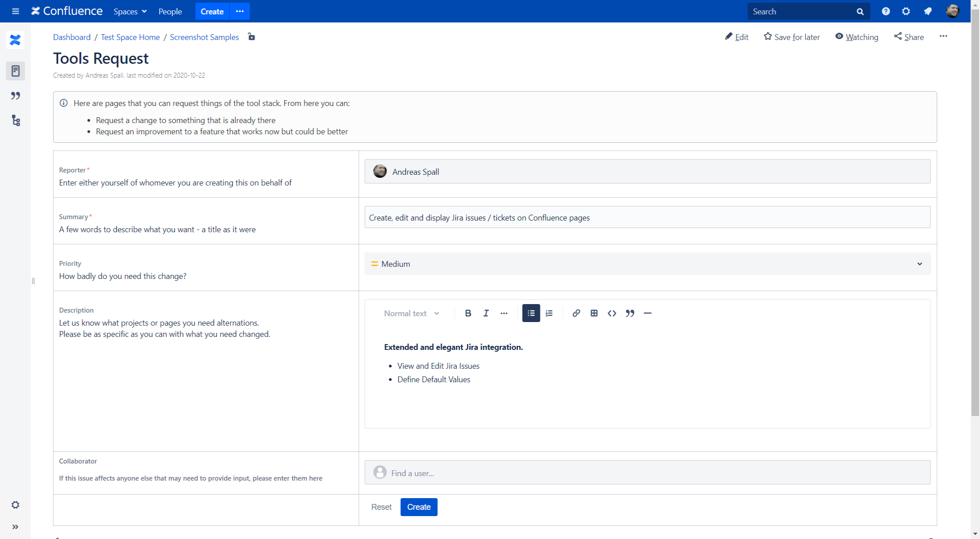Open the Blog quote icon in the sidebar
Image resolution: width=980 pixels, height=539 pixels.
coord(15,96)
